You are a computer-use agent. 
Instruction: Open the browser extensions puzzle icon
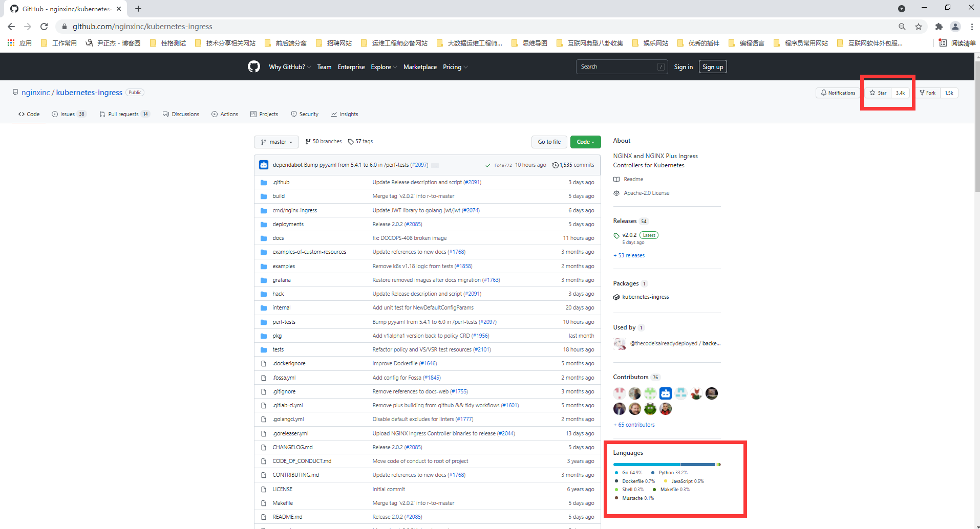(x=939, y=27)
